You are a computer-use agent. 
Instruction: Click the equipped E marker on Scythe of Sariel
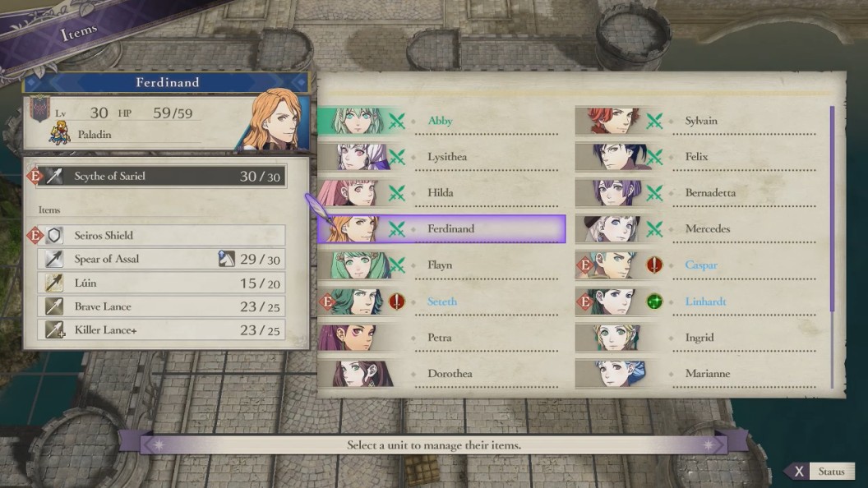click(35, 176)
